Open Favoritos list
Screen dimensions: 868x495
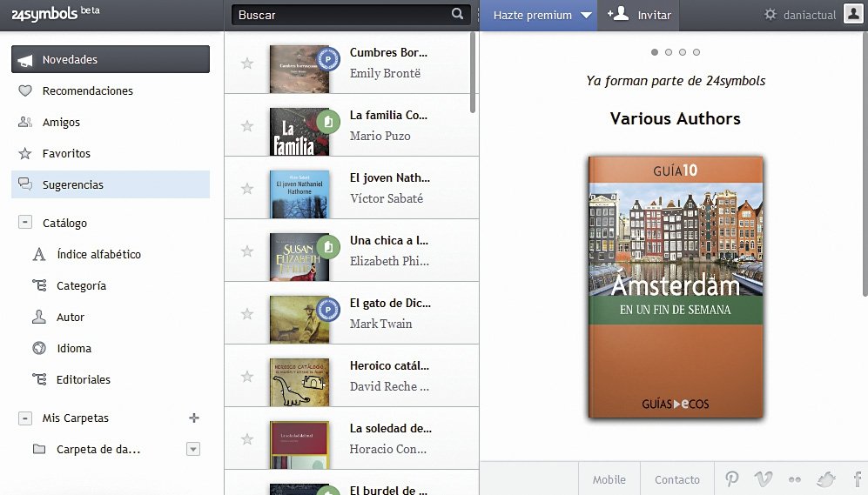tap(66, 153)
